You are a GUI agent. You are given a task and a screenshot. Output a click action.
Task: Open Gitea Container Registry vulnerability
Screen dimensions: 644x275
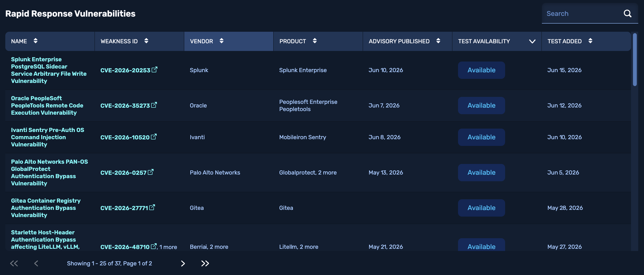46,208
